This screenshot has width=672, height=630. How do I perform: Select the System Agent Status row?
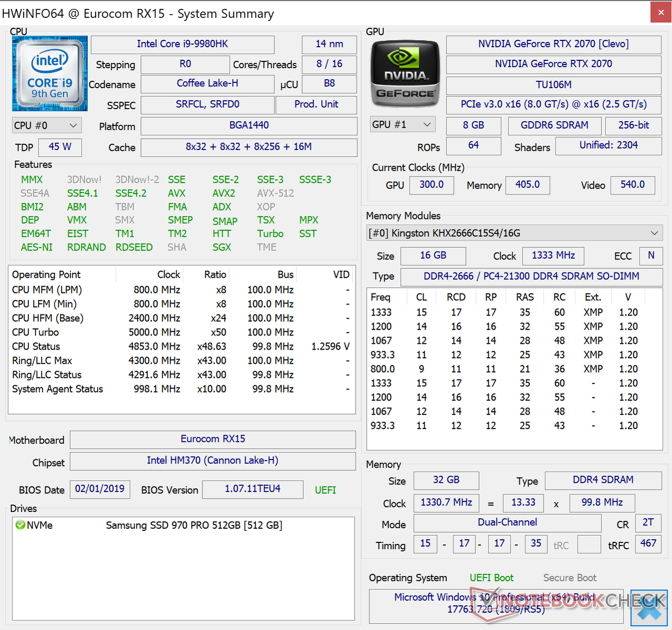[x=181, y=389]
